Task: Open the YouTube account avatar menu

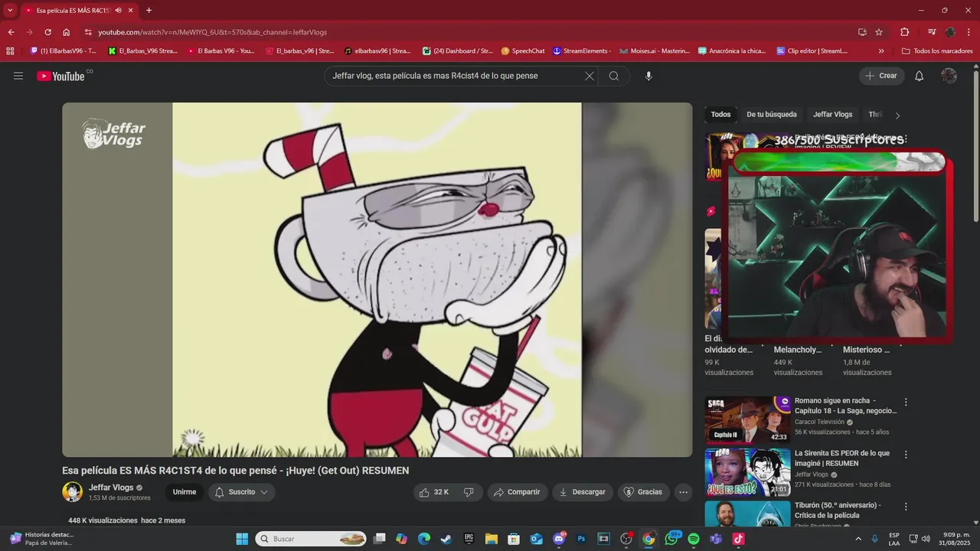Action: point(949,76)
